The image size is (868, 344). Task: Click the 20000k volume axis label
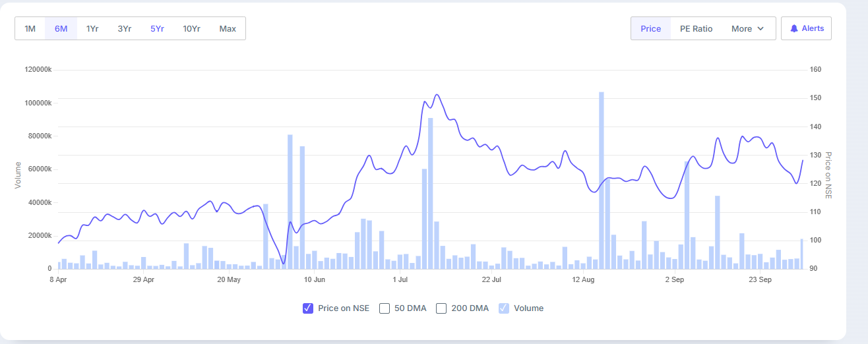click(x=40, y=236)
